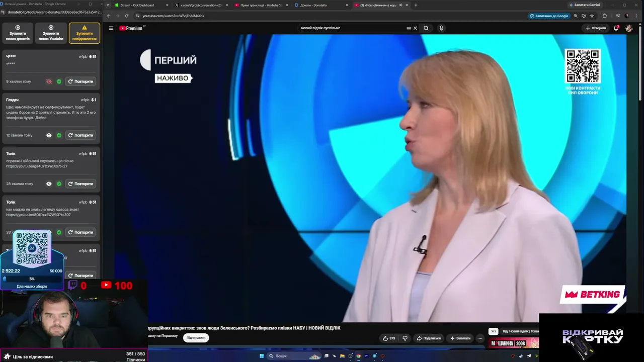The image size is (644, 362).
Task: Click the Create button on YouTube
Action: [596, 28]
